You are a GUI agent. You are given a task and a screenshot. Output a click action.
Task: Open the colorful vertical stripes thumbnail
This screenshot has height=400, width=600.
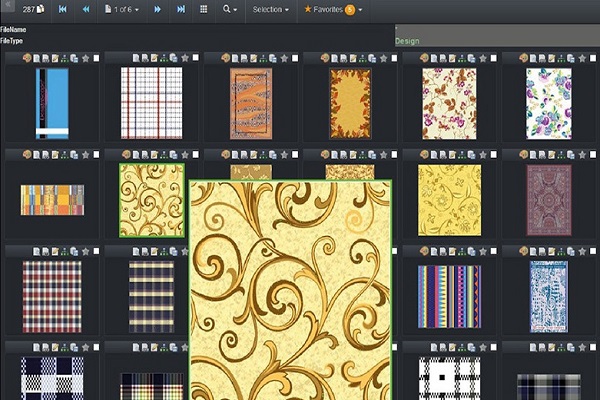450,297
